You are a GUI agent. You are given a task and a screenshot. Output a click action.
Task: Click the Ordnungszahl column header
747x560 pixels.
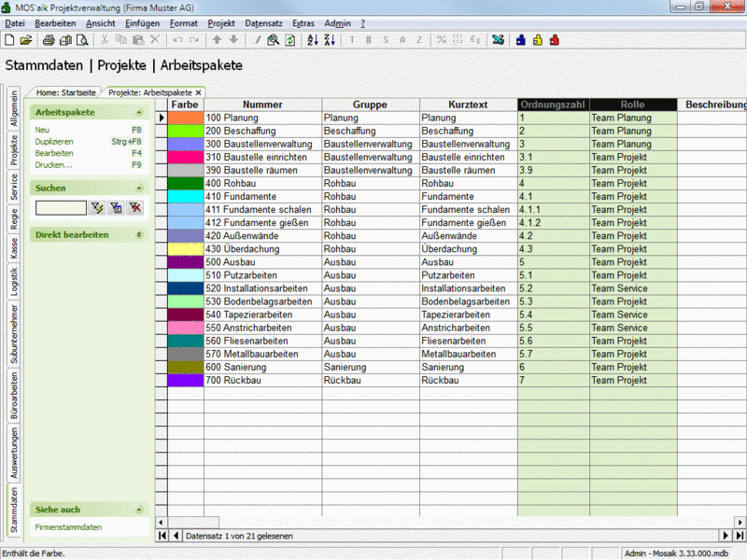553,105
